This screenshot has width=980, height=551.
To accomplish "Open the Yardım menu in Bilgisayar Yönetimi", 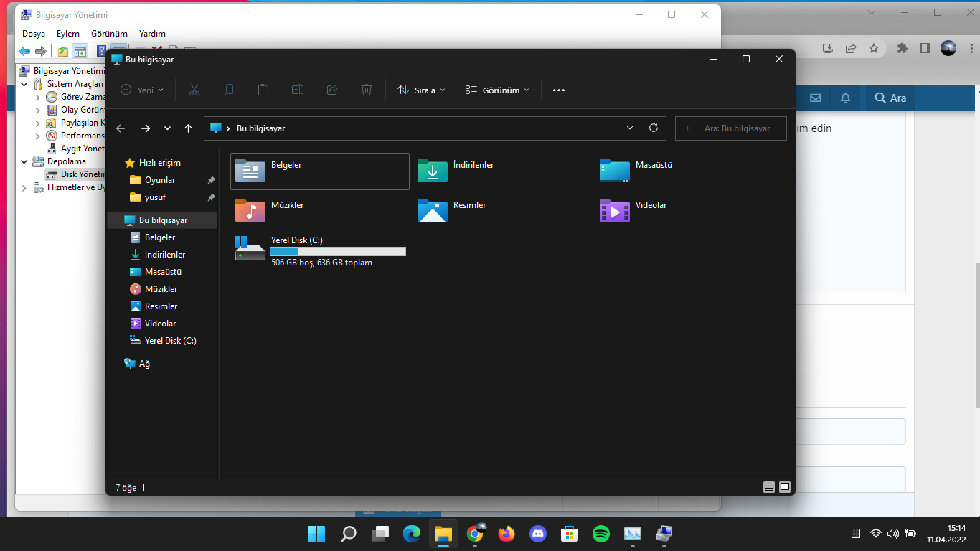I will [152, 34].
